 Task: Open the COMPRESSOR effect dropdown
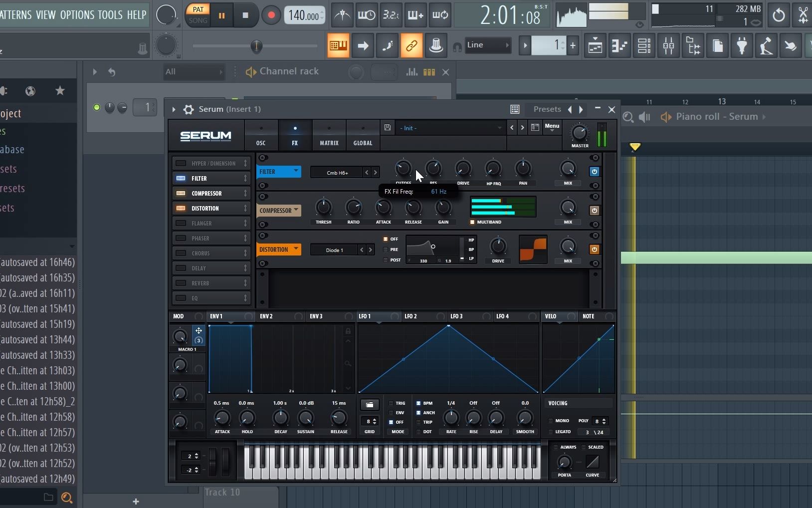(x=279, y=211)
